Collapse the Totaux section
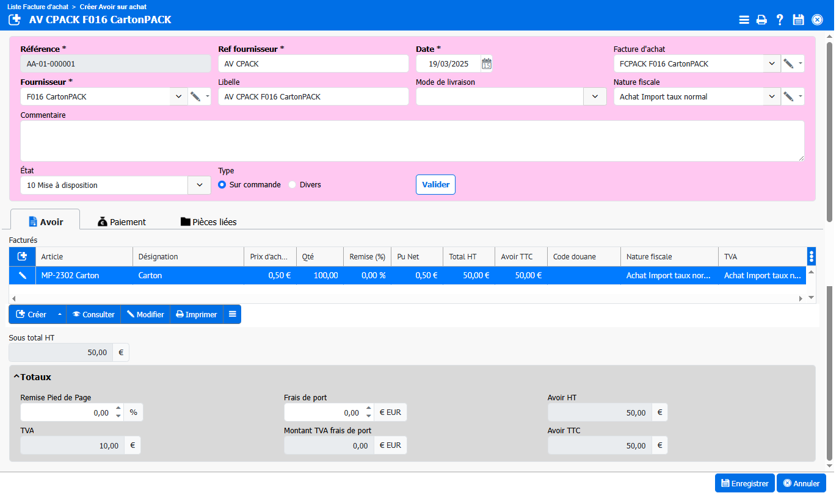Screen dimensions: 839x504 [x=16, y=377]
